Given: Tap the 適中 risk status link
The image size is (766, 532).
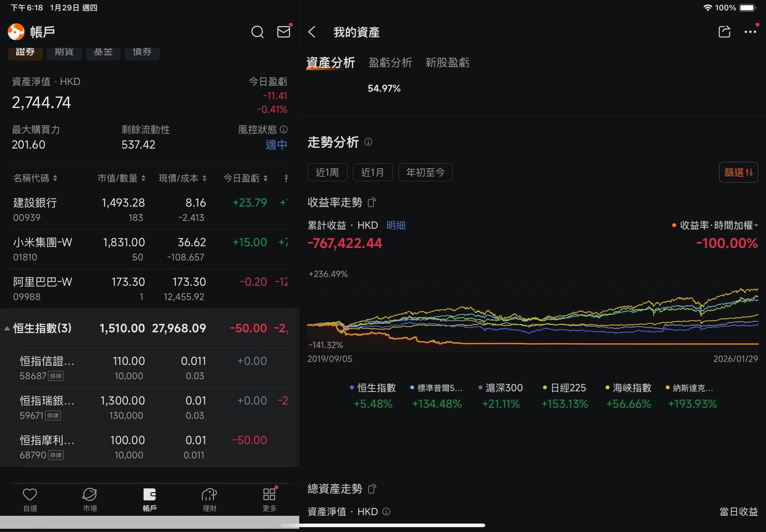Looking at the screenshot, I should (x=276, y=145).
